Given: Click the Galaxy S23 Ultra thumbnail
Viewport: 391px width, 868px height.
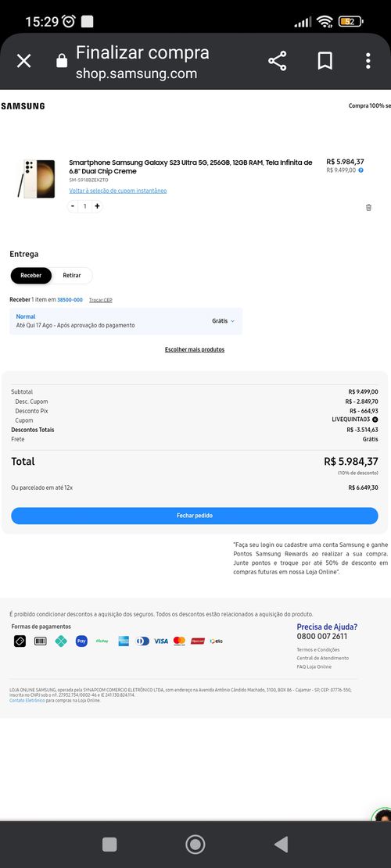Looking at the screenshot, I should pyautogui.click(x=37, y=179).
